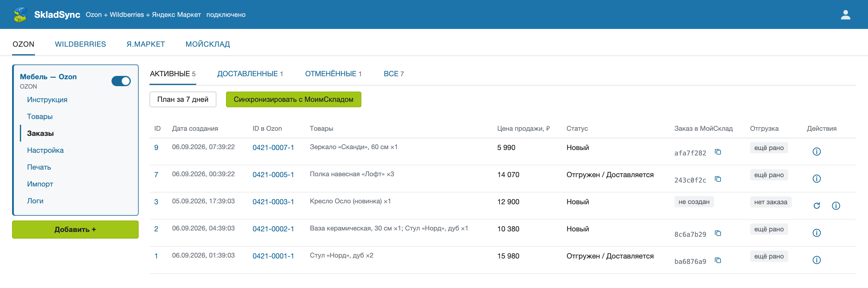Viewport: 868px width, 288px height.
Task: Open order with ID 7
Action: tap(156, 175)
